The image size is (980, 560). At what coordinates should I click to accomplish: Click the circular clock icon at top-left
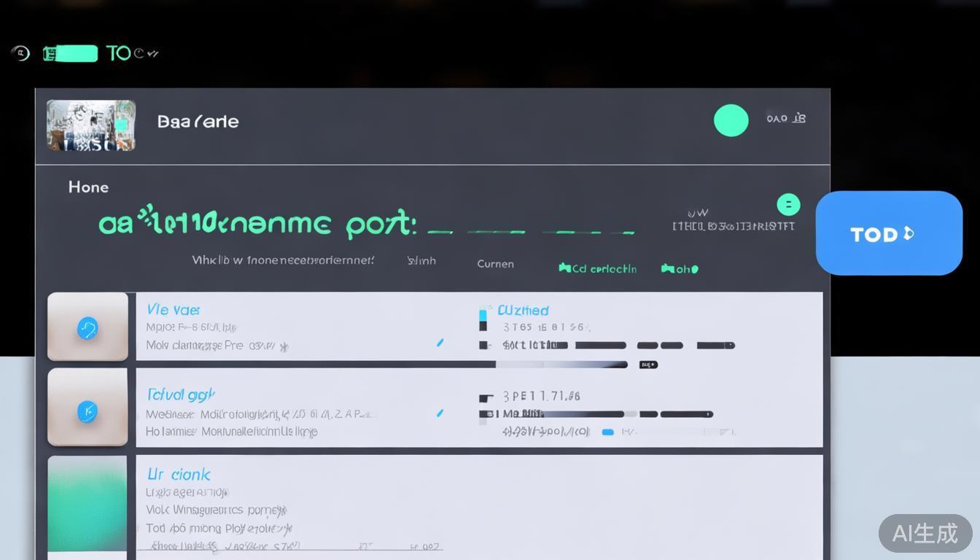tap(20, 53)
